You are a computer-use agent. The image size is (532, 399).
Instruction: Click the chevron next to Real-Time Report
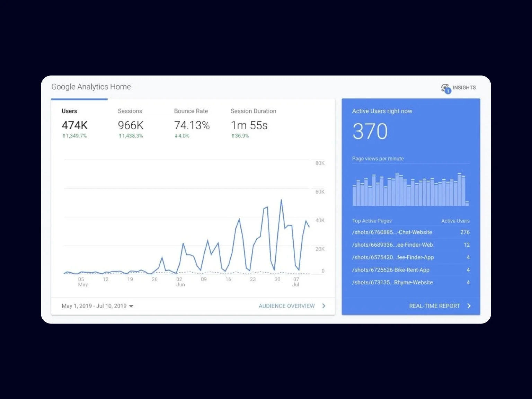coord(469,306)
